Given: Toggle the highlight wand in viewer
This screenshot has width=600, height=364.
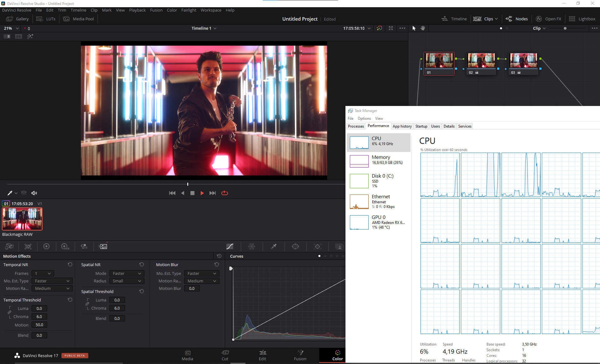Looking at the screenshot, I should point(30,36).
